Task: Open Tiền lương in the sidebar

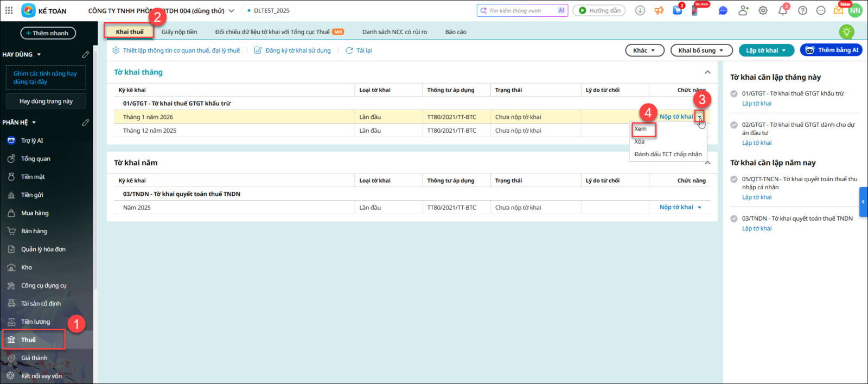Action: (x=35, y=322)
